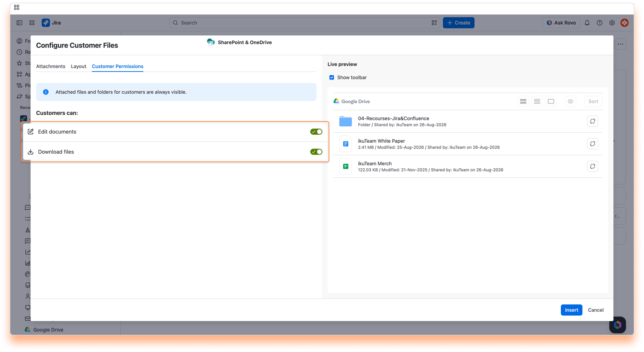Viewport: 644px width, 352px height.
Task: Toggle the eye preview icon in toolbar
Action: pos(570,101)
